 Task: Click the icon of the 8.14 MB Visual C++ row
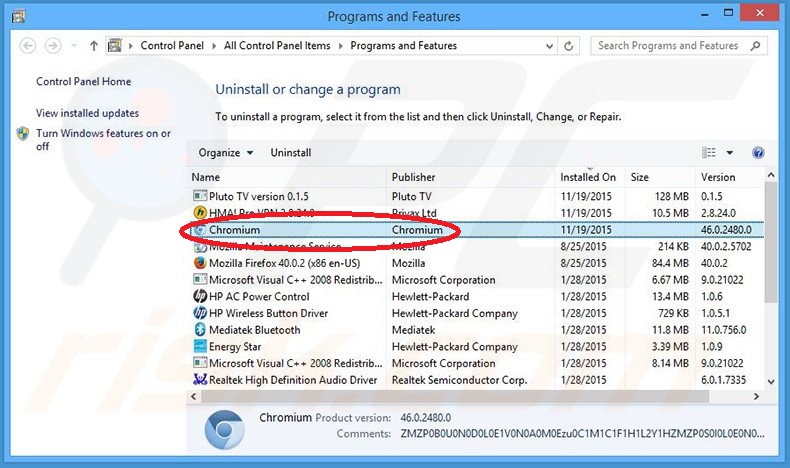tap(200, 363)
